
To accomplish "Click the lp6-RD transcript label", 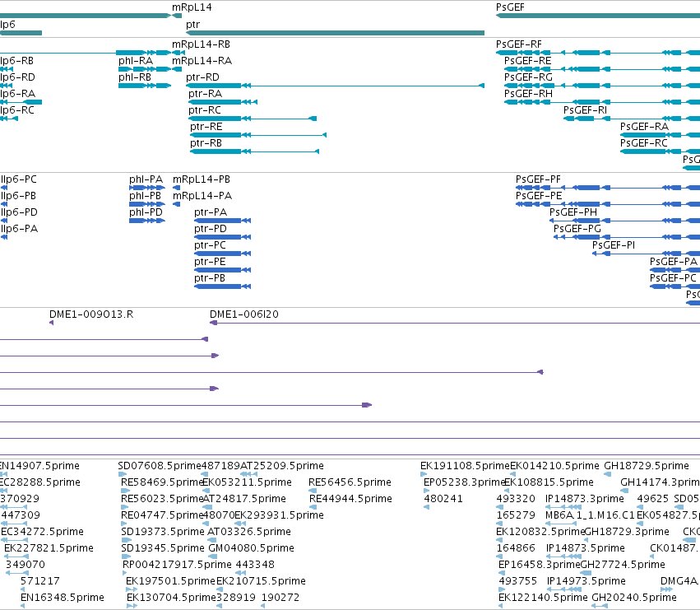I will [x=17, y=77].
